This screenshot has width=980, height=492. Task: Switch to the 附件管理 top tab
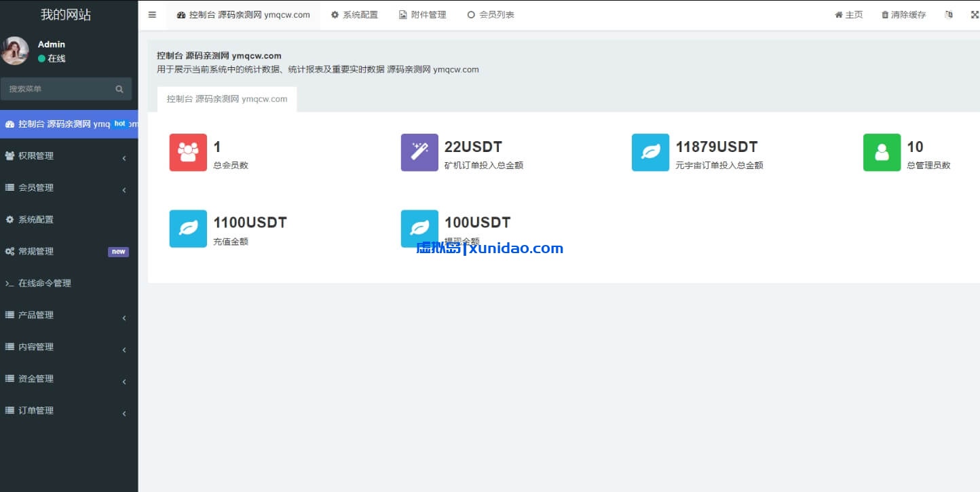tap(422, 15)
